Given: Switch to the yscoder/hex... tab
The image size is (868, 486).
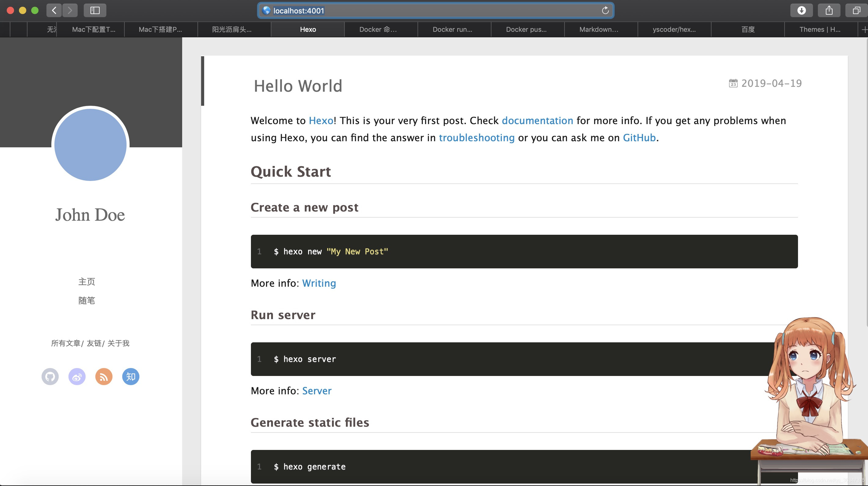Looking at the screenshot, I should click(674, 29).
